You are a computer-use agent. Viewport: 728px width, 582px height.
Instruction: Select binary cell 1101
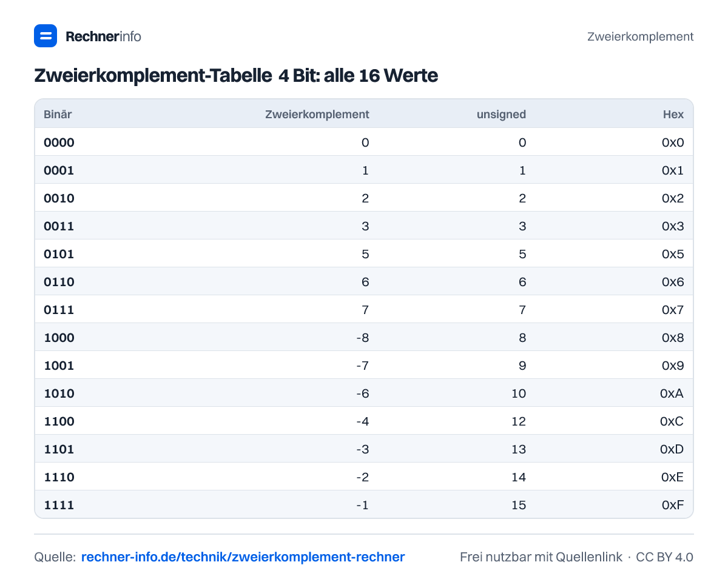[59, 449]
